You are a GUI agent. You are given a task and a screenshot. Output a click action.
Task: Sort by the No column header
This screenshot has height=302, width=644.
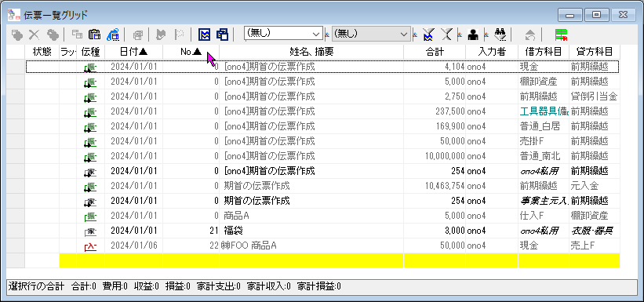point(191,51)
